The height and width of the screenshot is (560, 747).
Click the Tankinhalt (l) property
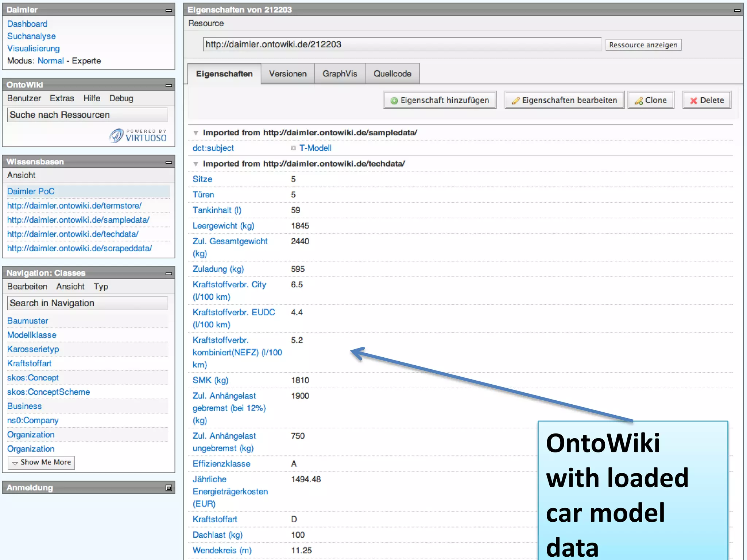[217, 211]
